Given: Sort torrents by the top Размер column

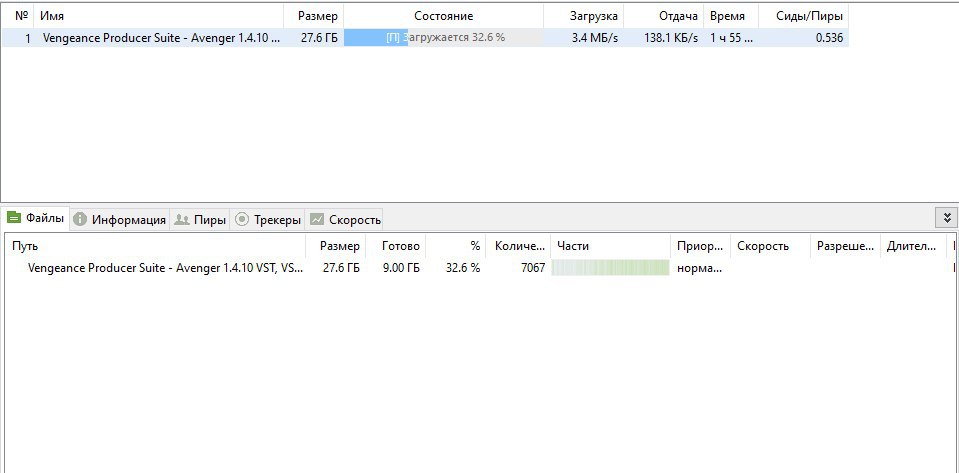Looking at the screenshot, I should point(314,17).
